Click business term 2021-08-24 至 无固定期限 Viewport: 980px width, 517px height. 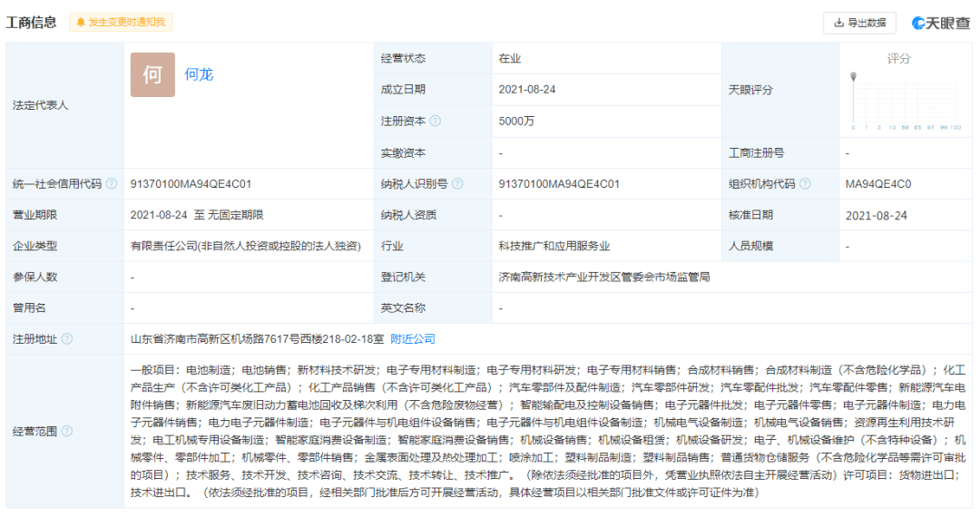197,215
